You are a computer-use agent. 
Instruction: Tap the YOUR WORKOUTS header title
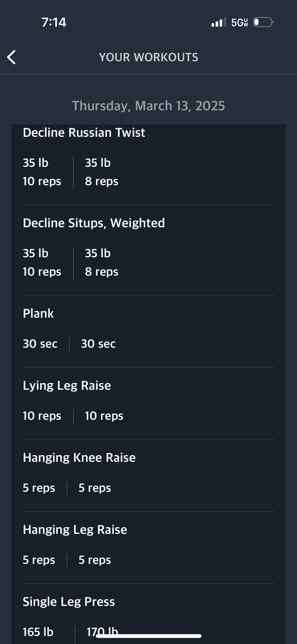[148, 57]
